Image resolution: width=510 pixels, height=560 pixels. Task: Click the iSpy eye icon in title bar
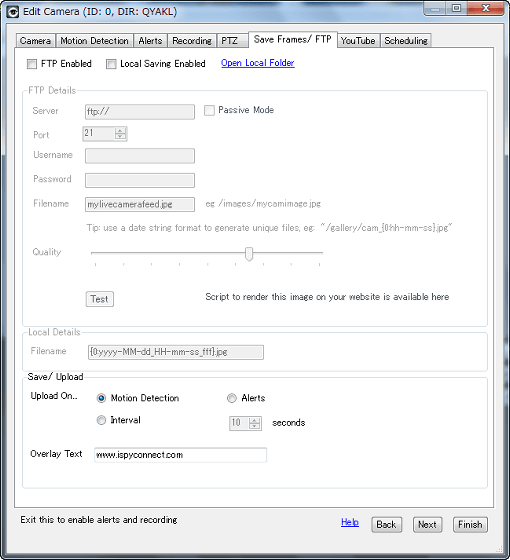(x=13, y=11)
